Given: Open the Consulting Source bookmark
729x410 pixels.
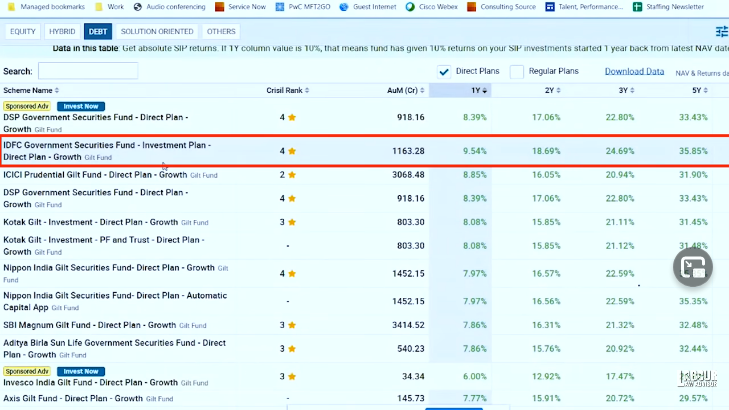Looking at the screenshot, I should (x=501, y=7).
